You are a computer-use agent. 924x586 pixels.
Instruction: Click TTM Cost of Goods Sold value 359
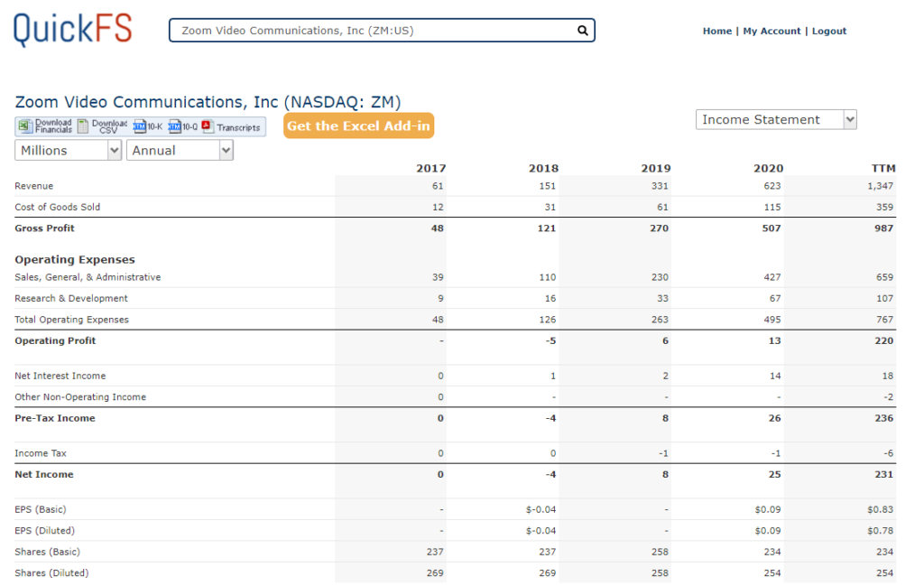point(884,208)
